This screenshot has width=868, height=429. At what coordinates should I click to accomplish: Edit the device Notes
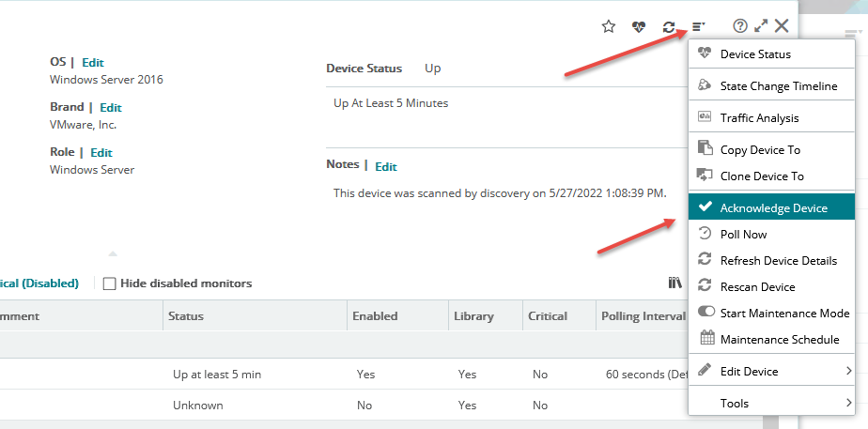pos(386,166)
